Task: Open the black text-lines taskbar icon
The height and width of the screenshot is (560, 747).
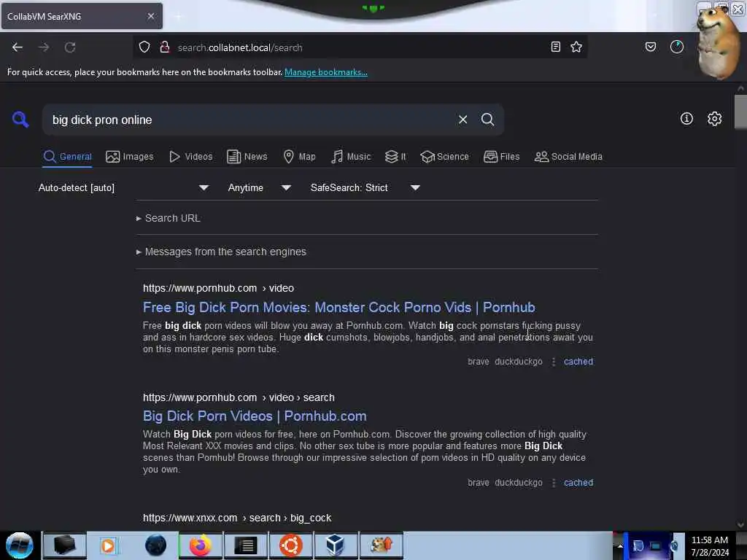Action: click(x=246, y=545)
